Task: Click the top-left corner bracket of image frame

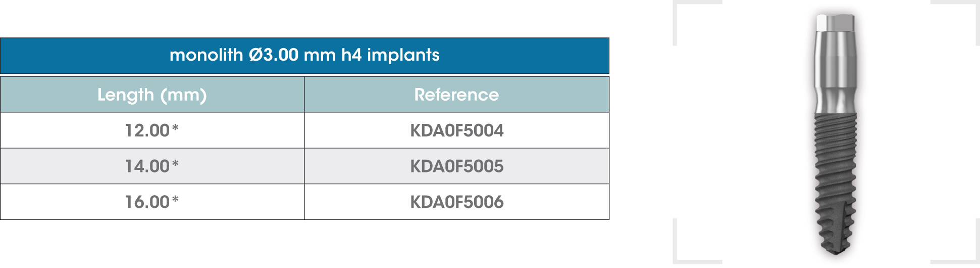Action: point(697,23)
